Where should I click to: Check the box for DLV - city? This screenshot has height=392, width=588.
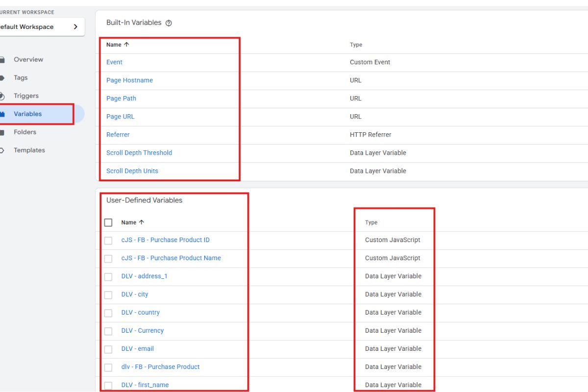(x=108, y=294)
